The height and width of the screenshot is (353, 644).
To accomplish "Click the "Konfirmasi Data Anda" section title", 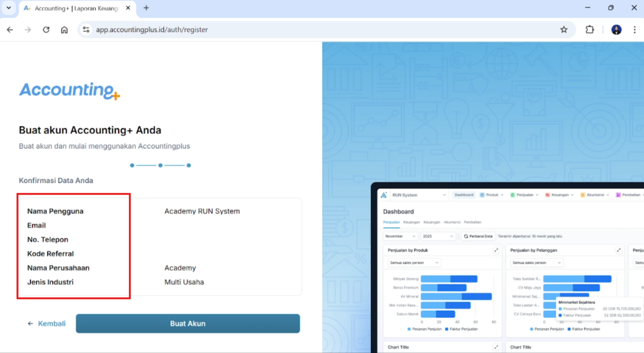I will (56, 181).
